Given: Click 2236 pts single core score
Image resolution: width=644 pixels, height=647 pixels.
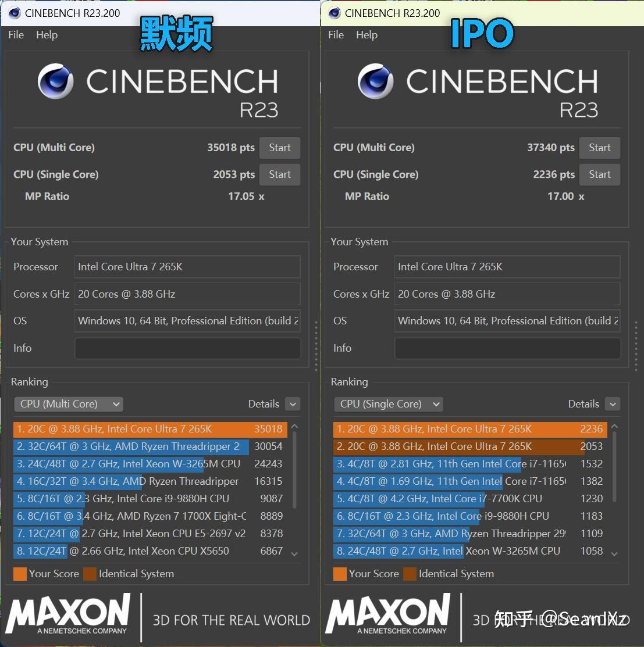Looking at the screenshot, I should [554, 174].
